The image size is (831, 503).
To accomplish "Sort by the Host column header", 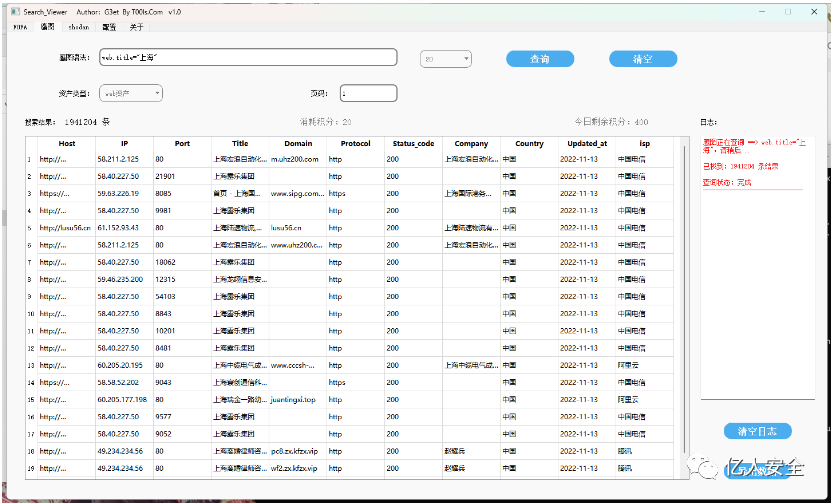I will (67, 144).
